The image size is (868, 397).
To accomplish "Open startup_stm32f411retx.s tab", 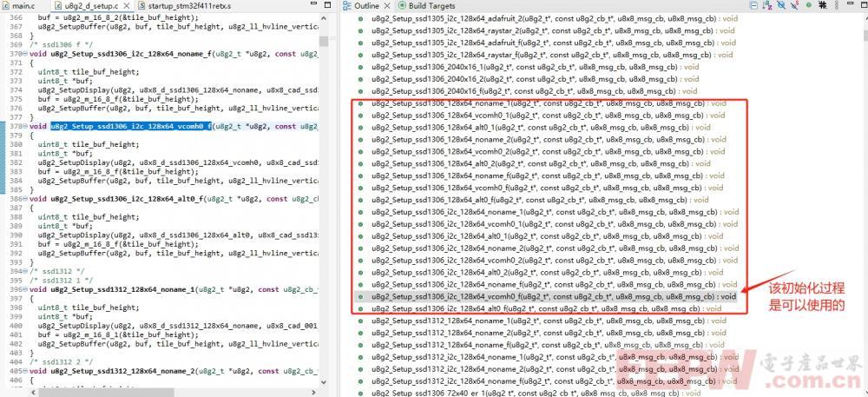I will (185, 6).
